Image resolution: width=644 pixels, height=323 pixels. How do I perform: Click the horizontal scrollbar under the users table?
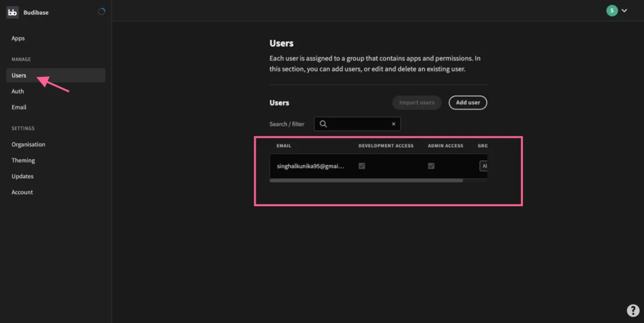[366, 180]
